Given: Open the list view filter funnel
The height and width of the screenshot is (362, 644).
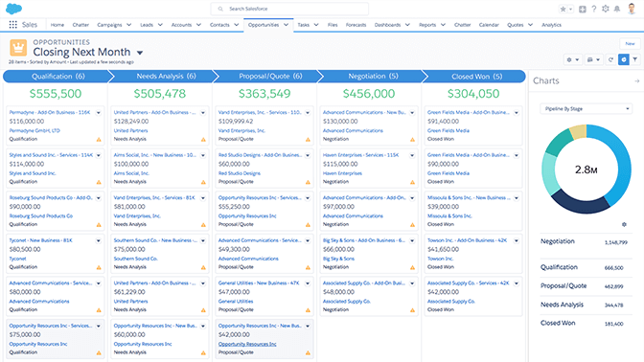Looking at the screenshot, I should tap(635, 59).
